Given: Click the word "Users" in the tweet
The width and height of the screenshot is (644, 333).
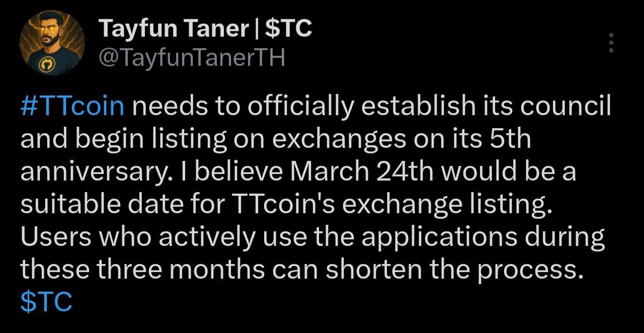Looking at the screenshot, I should (x=53, y=237).
